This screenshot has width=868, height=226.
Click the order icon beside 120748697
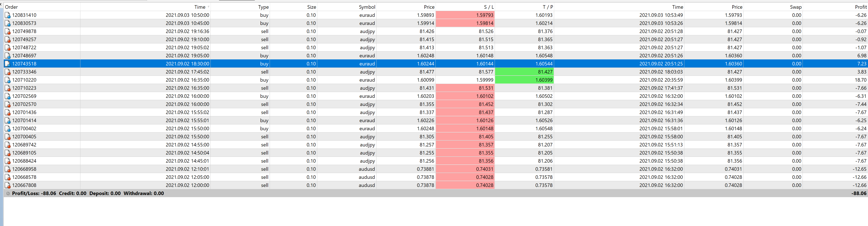(x=7, y=56)
